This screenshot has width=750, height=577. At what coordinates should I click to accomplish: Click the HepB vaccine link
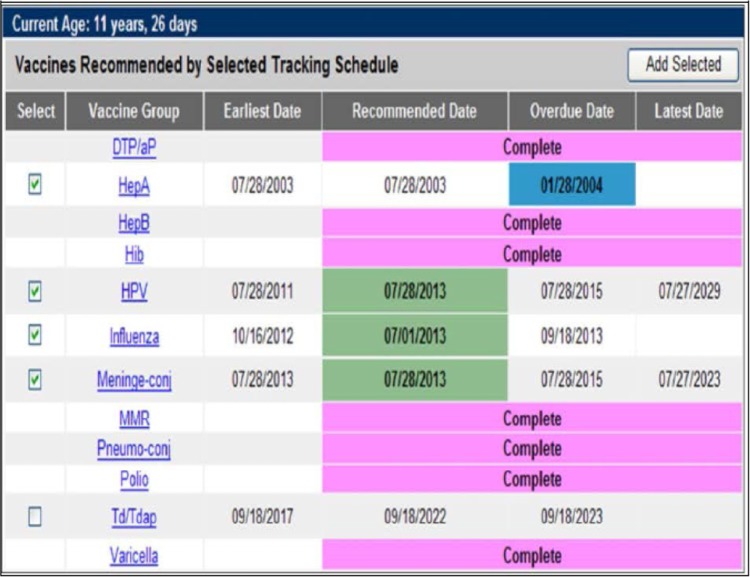(x=134, y=223)
